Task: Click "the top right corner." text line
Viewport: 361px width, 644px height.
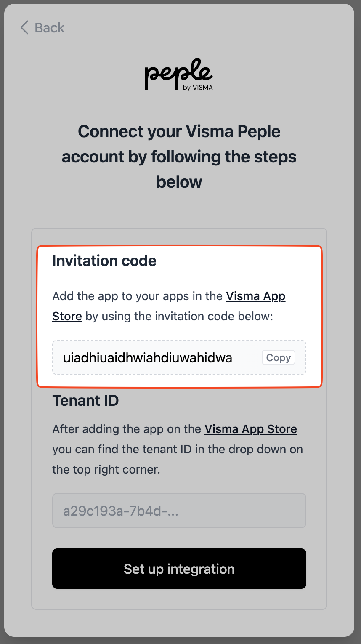Action: point(106,469)
